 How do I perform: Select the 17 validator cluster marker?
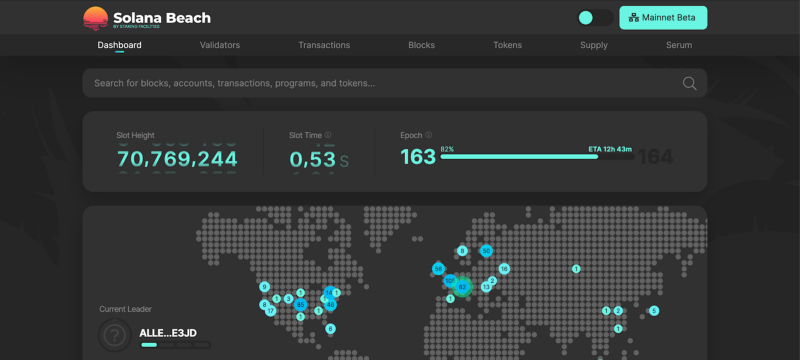(x=271, y=311)
